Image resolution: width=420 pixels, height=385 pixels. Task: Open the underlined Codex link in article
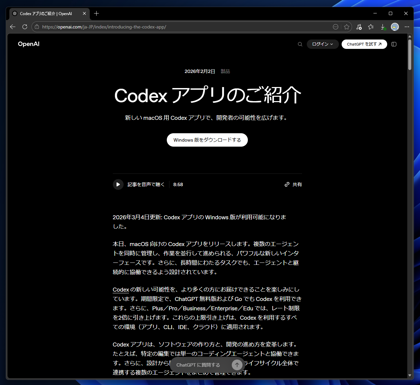coord(121,290)
